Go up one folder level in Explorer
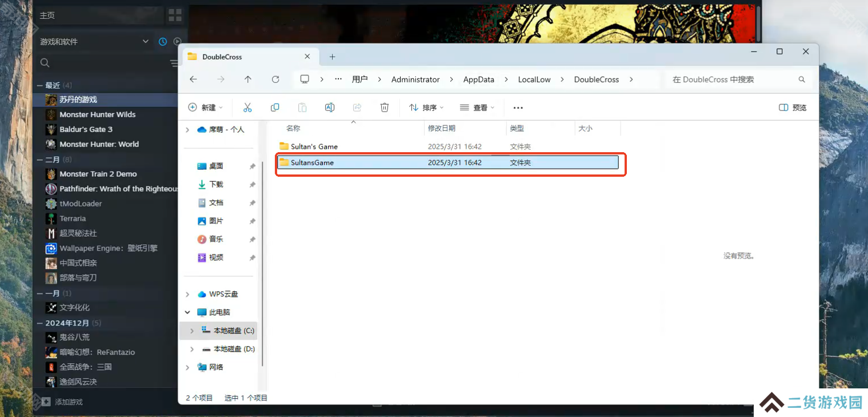 (x=247, y=80)
